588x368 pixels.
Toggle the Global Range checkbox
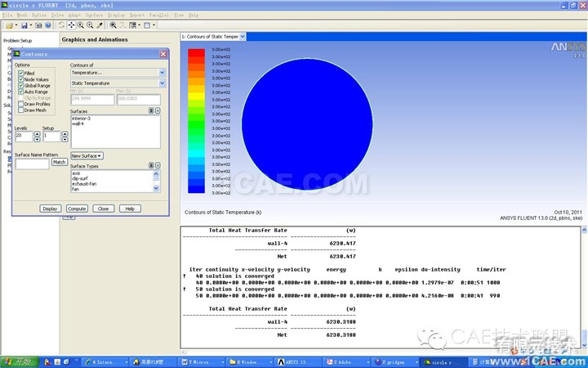(x=21, y=86)
